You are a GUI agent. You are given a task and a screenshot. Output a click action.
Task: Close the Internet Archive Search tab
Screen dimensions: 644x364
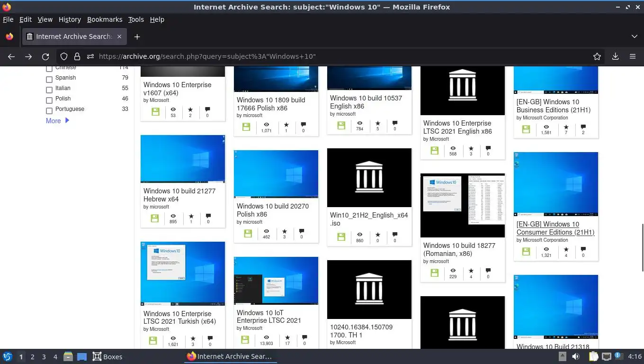point(119,36)
